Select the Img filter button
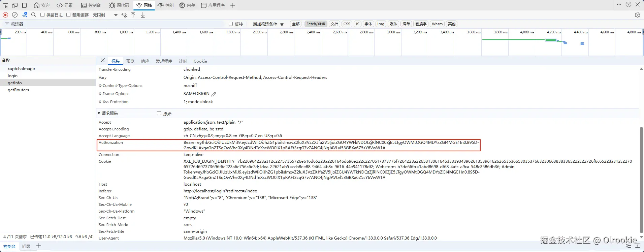644x252 pixels. tap(381, 24)
